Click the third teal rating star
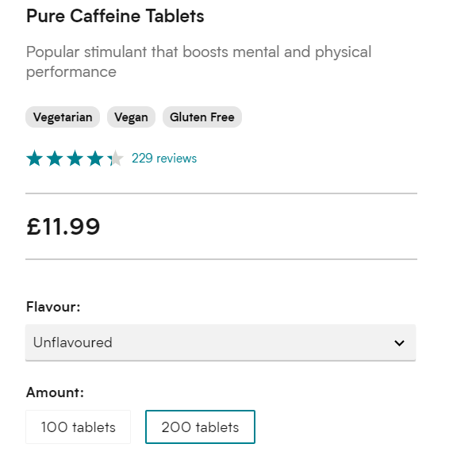This screenshot has height=463, width=476. coord(75,159)
